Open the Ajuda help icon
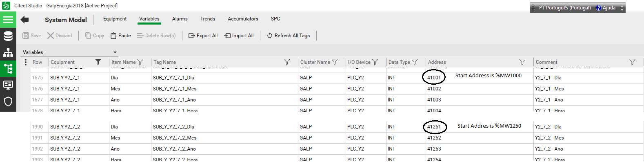The height and width of the screenshot is (162, 644). [x=599, y=8]
